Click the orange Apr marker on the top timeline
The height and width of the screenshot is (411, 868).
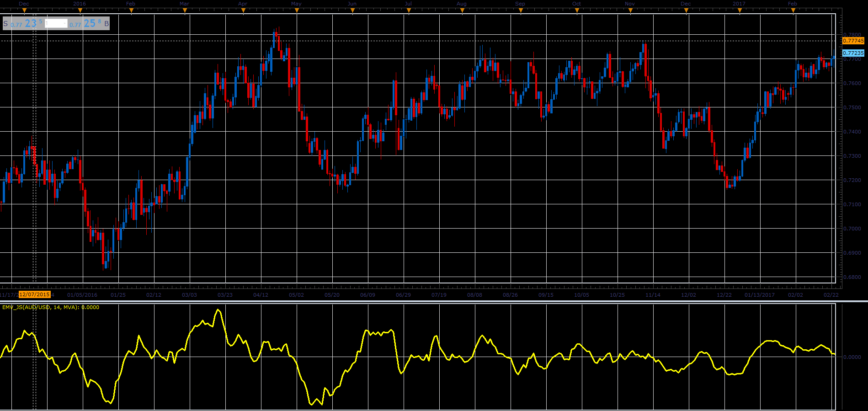tap(243, 11)
